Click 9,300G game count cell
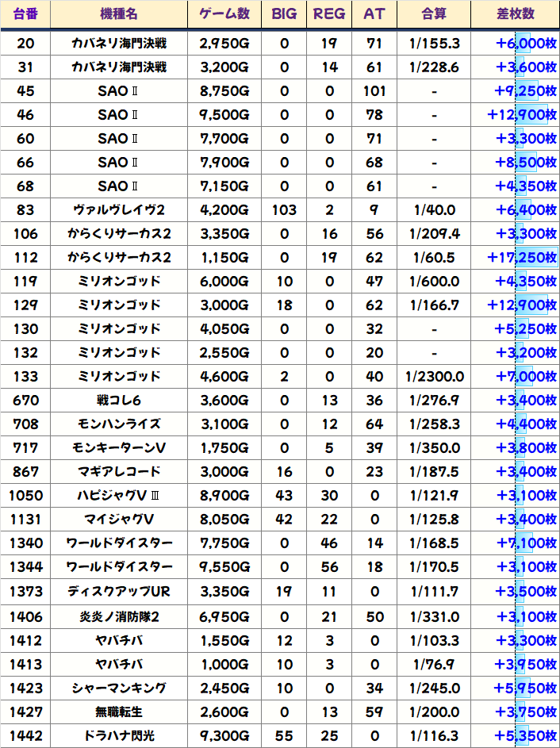This screenshot has height=748, width=560. point(224,736)
